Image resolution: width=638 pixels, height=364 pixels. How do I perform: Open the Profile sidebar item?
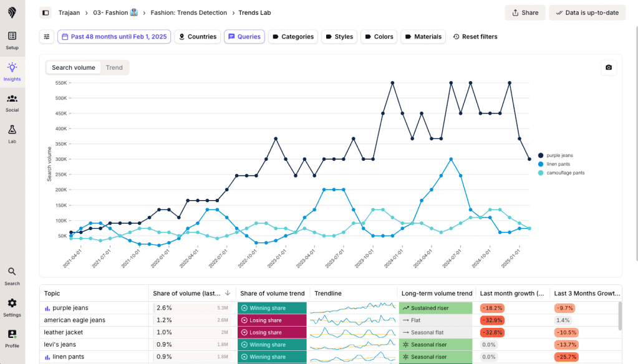pyautogui.click(x=12, y=339)
